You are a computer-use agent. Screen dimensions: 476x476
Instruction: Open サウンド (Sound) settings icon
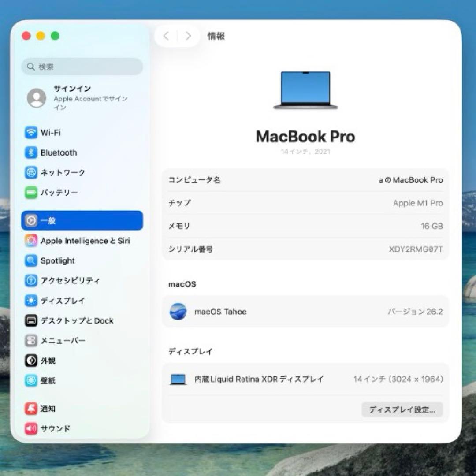[31, 428]
